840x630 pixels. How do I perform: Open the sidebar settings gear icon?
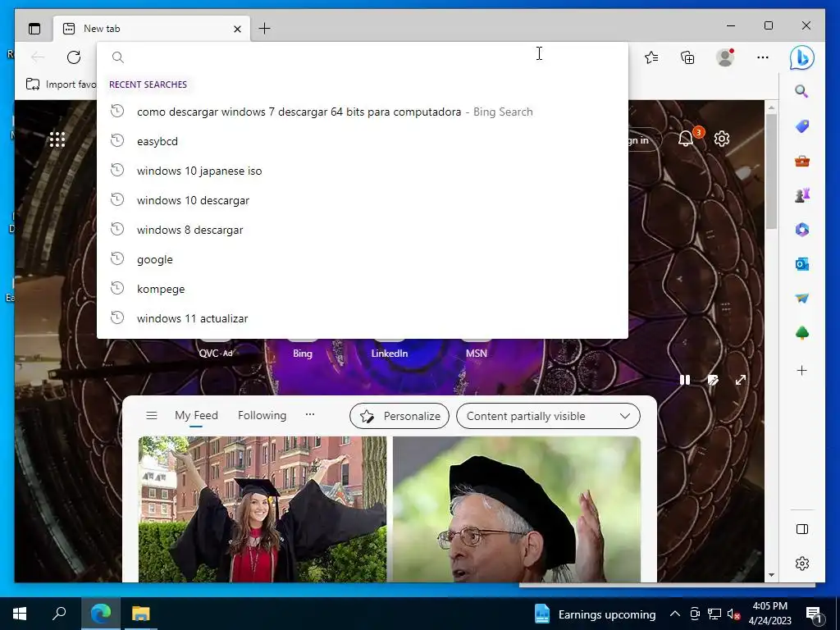pos(802,564)
